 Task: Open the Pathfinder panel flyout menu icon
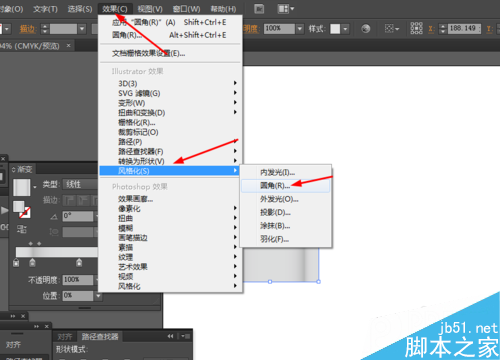[185, 336]
